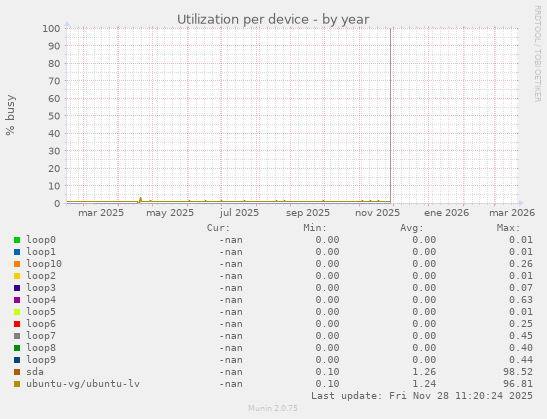Screen dimensions: 547x419
Task: Click the 'mar 2026' x-axis label
Action: pyautogui.click(x=512, y=213)
